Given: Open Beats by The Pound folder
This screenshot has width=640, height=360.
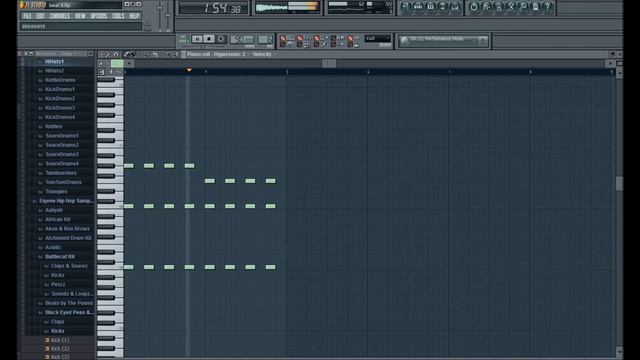Looking at the screenshot, I should (x=69, y=303).
